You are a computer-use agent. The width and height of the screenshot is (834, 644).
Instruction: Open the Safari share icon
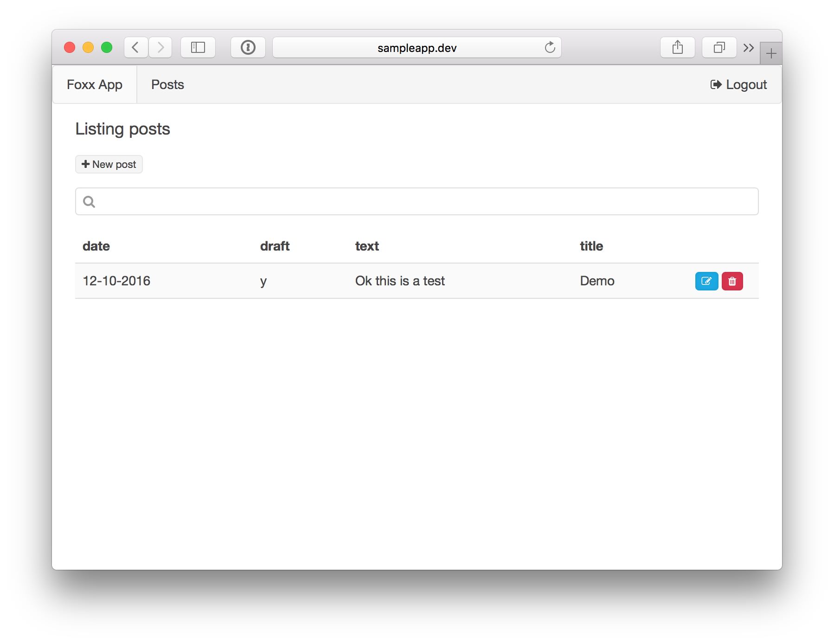(x=677, y=48)
